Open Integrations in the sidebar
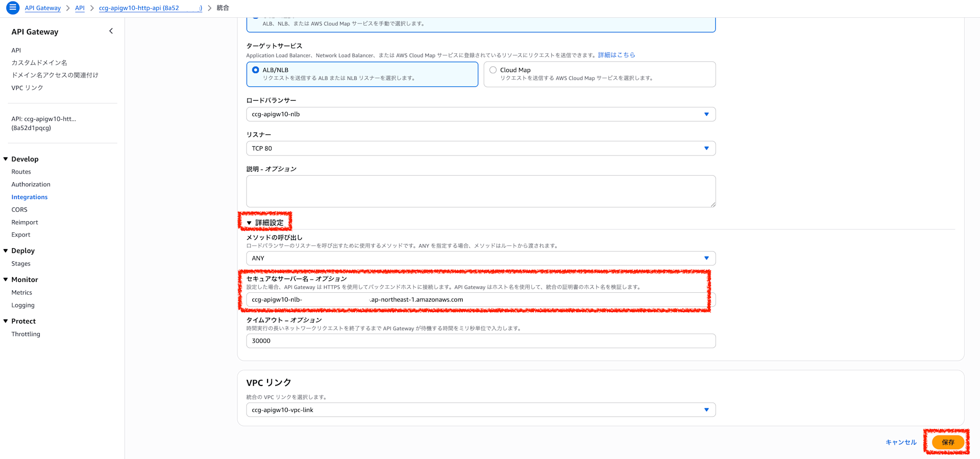 pos(29,197)
